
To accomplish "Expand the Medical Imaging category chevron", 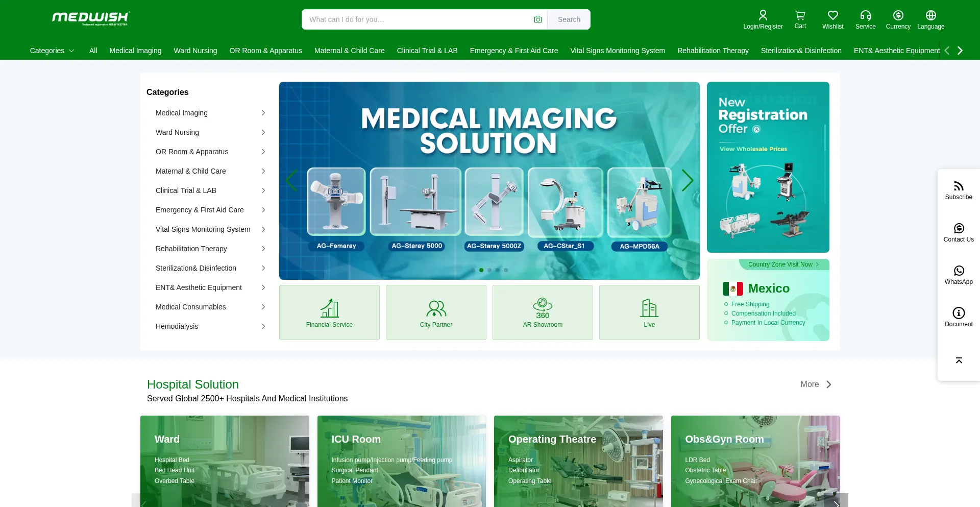I will point(263,113).
